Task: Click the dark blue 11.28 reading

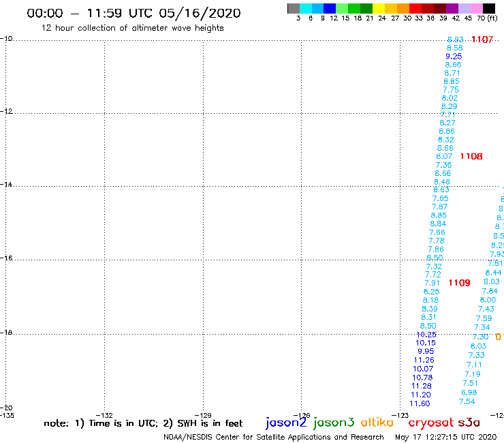Action: point(422,386)
